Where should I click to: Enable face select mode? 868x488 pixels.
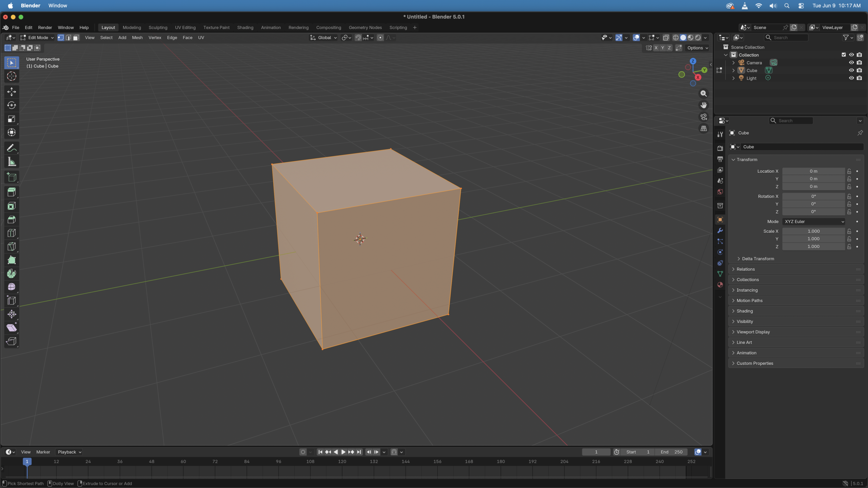[x=76, y=38]
